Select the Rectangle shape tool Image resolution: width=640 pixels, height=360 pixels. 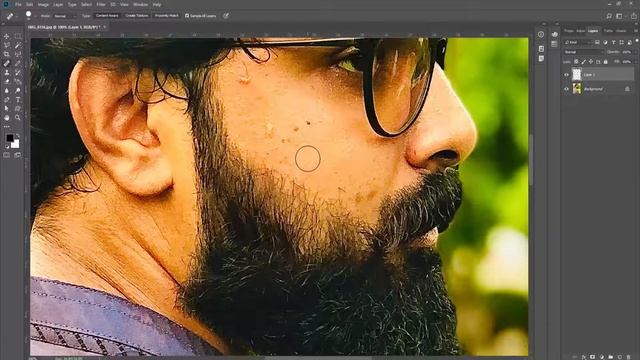[x=18, y=109]
